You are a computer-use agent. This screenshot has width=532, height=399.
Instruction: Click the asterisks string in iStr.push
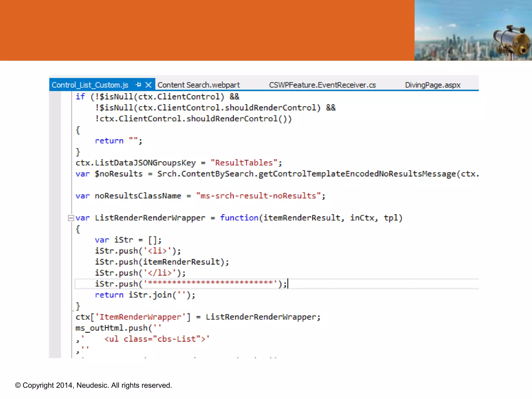(210, 283)
